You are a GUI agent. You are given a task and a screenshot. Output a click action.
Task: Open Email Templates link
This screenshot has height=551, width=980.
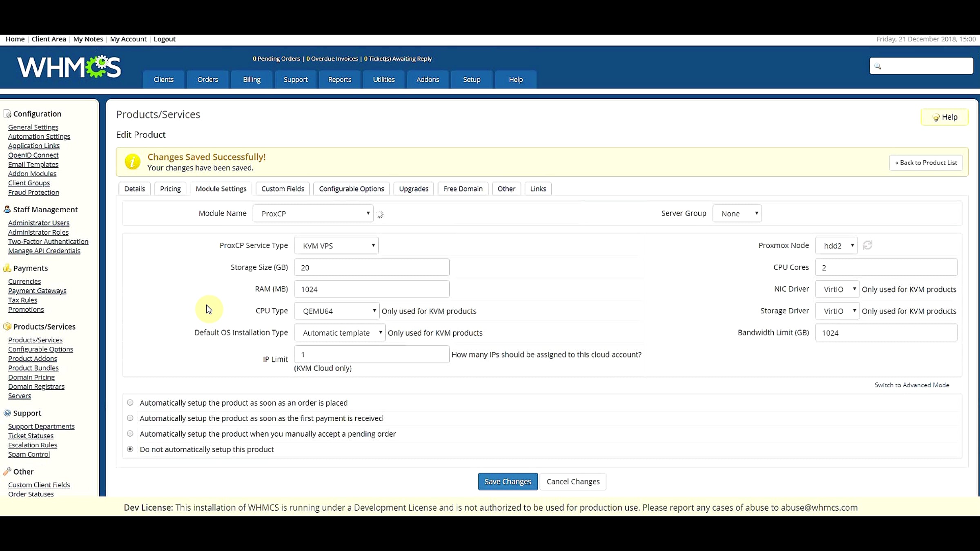coord(33,164)
